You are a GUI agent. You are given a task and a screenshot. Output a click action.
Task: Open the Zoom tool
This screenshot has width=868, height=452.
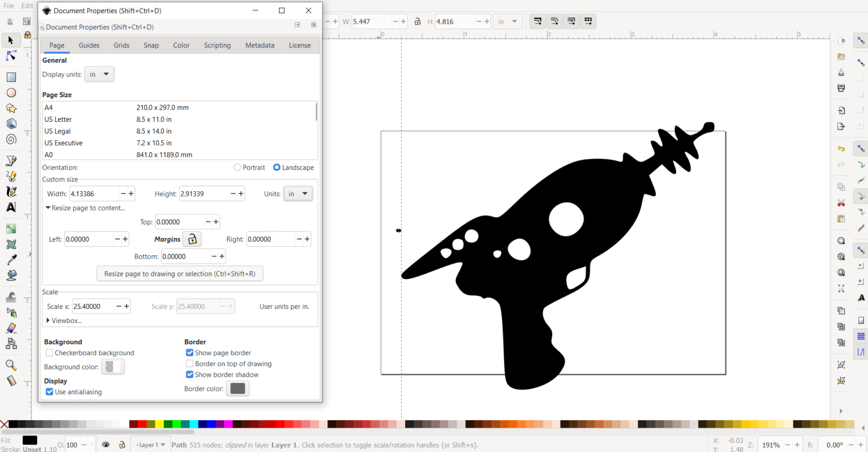tap(11, 365)
